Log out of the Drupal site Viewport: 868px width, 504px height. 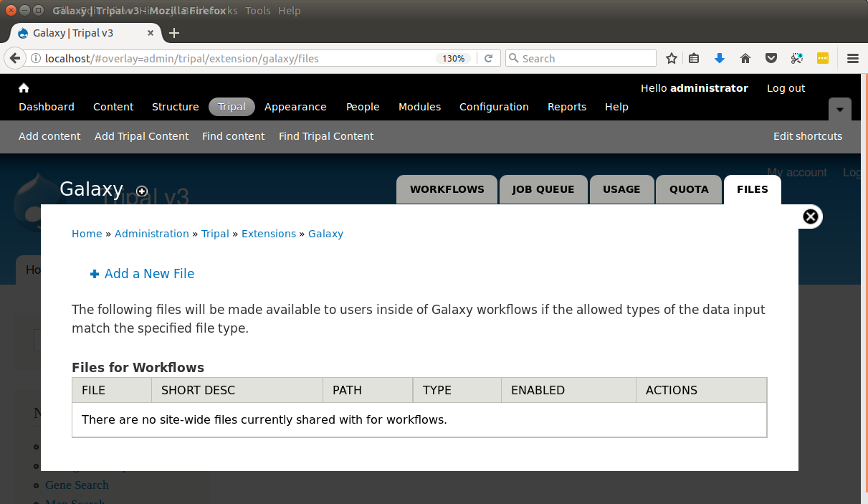click(x=786, y=88)
